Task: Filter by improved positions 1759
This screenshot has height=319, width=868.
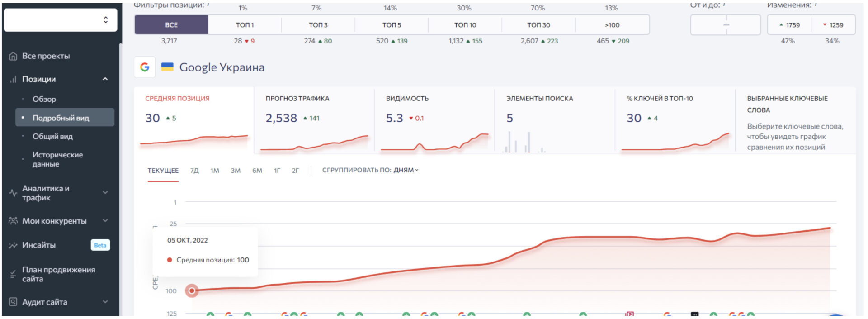Action: coord(789,25)
